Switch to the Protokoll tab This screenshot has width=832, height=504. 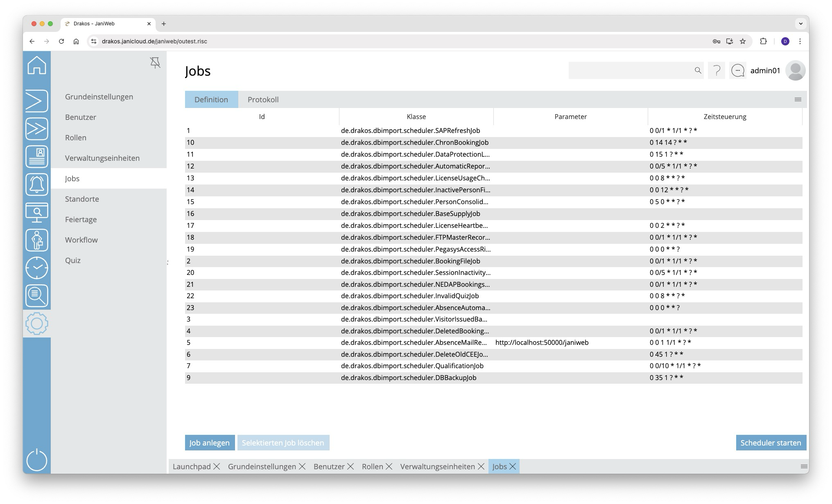(x=263, y=99)
